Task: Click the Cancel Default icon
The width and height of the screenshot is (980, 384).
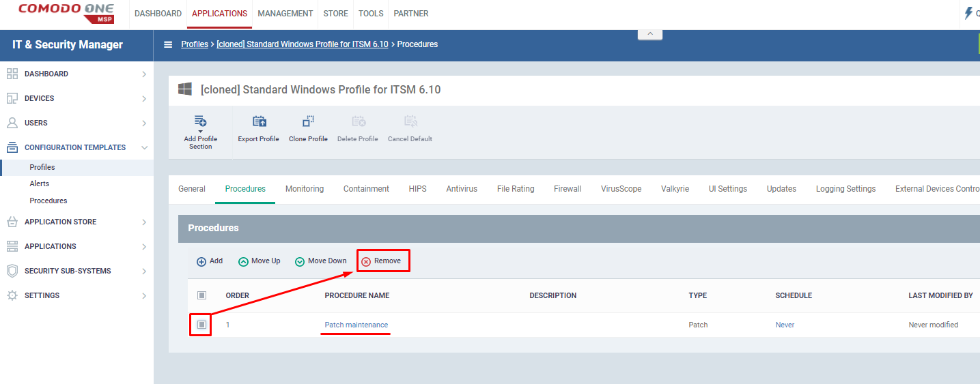Action: (x=410, y=121)
